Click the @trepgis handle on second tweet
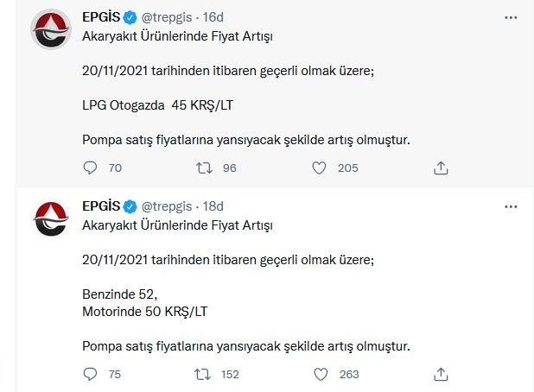 [x=168, y=206]
